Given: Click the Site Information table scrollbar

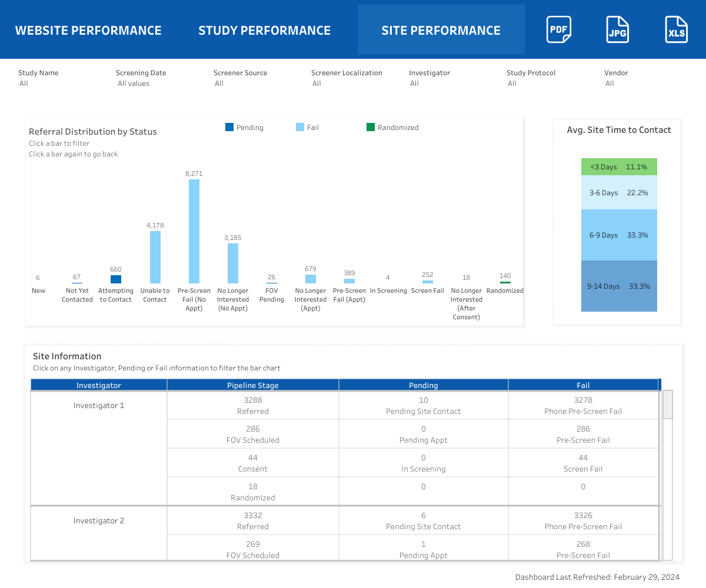Looking at the screenshot, I should [x=668, y=405].
